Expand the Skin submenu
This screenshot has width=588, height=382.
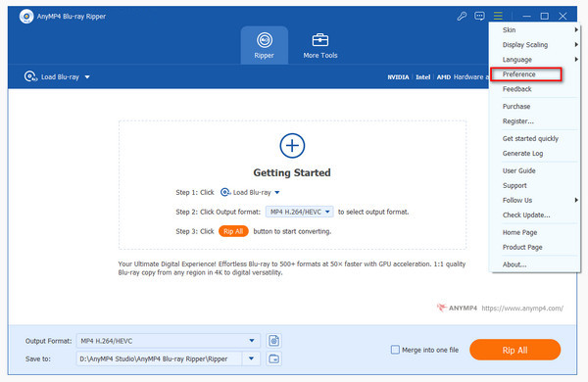pos(535,30)
